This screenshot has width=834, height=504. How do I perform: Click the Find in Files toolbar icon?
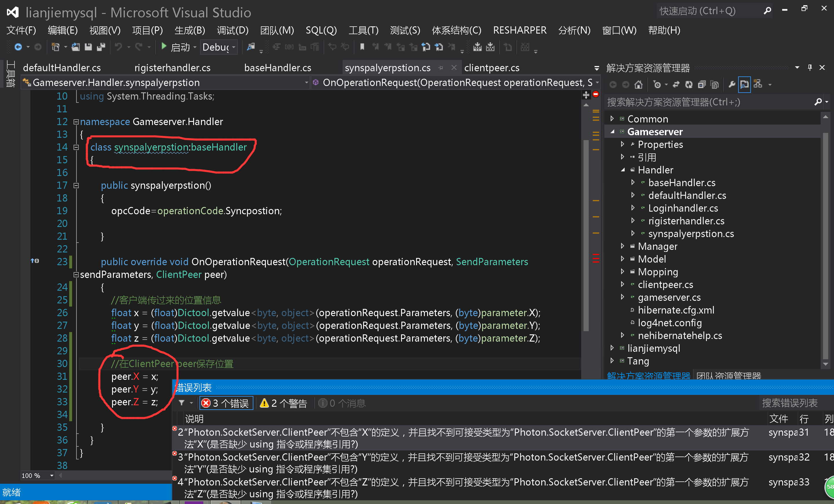pos(251,47)
